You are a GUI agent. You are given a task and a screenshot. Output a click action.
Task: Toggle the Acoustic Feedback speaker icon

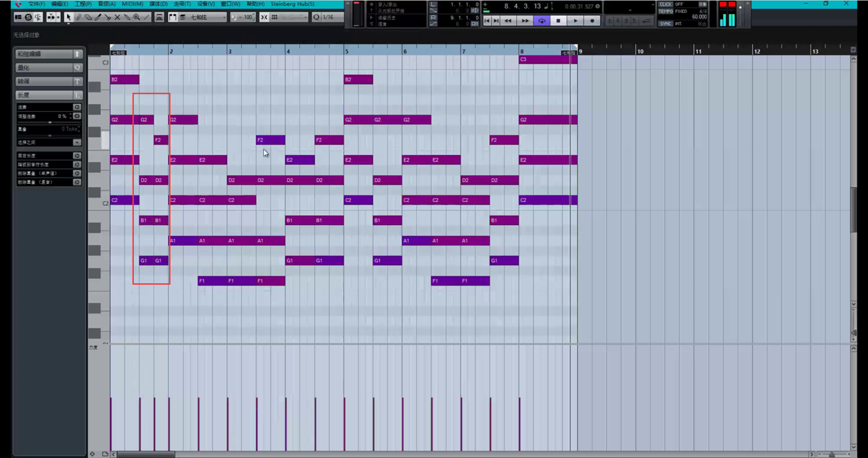pos(38,17)
